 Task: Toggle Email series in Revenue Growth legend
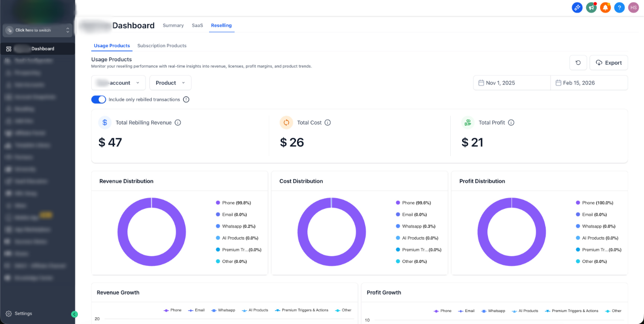point(196,310)
